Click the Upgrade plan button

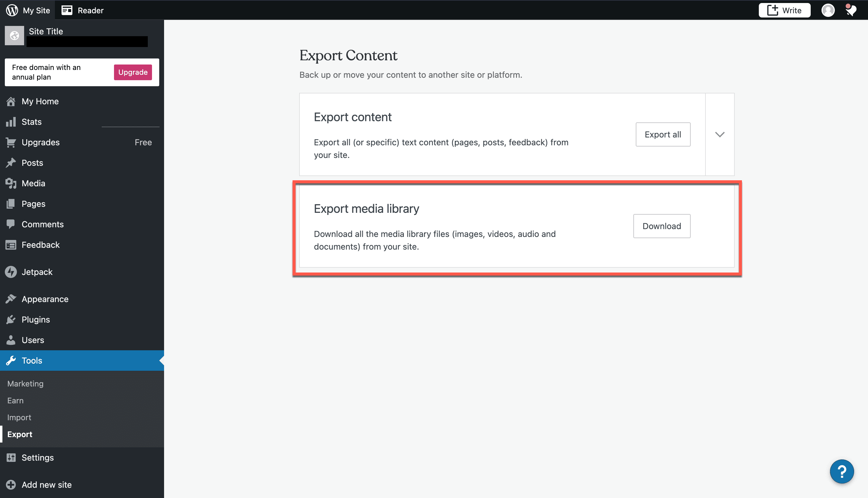pos(132,72)
